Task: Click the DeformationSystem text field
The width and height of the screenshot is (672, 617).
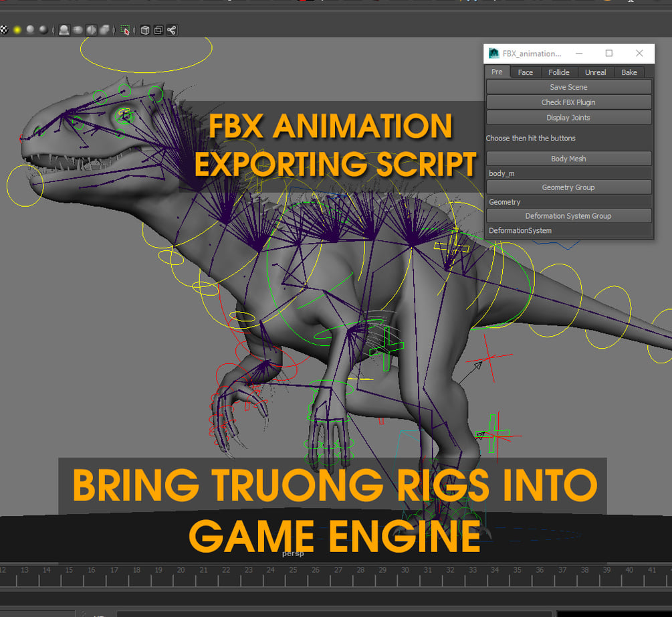Action: [x=569, y=231]
